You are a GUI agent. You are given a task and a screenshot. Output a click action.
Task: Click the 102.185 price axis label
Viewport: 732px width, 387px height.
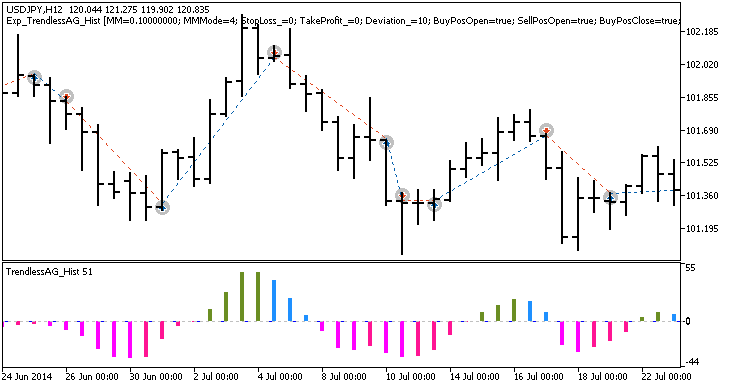click(702, 32)
